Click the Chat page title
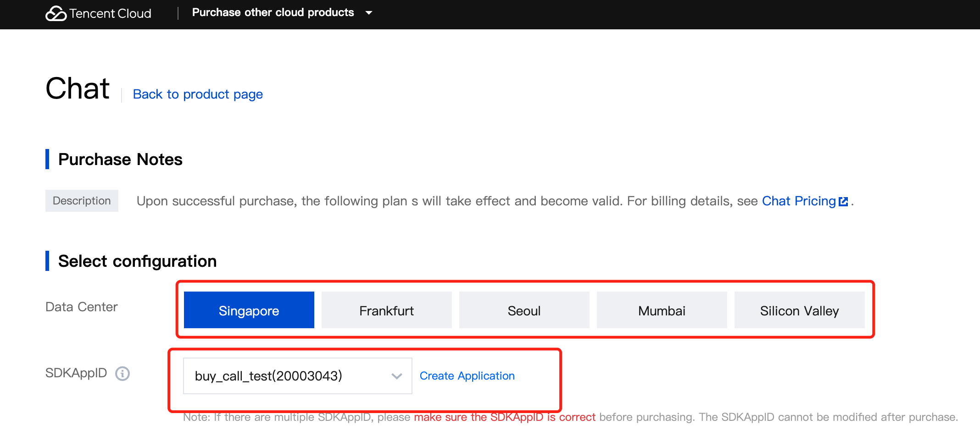The width and height of the screenshot is (980, 441). (78, 88)
